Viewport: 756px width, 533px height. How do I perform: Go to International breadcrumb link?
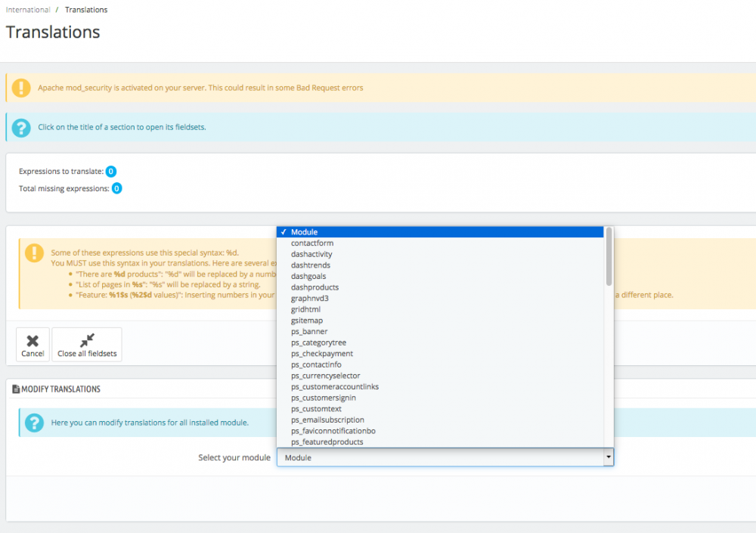28,10
